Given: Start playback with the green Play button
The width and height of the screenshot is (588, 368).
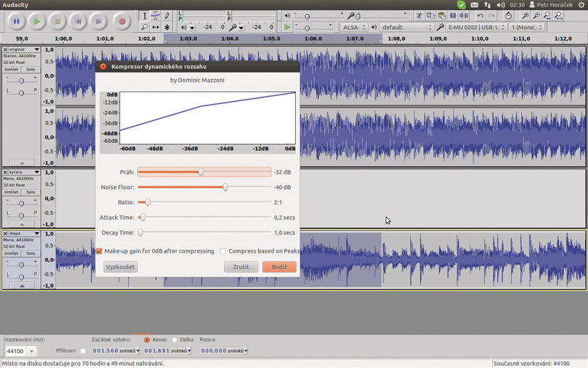Looking at the screenshot, I should point(37,21).
